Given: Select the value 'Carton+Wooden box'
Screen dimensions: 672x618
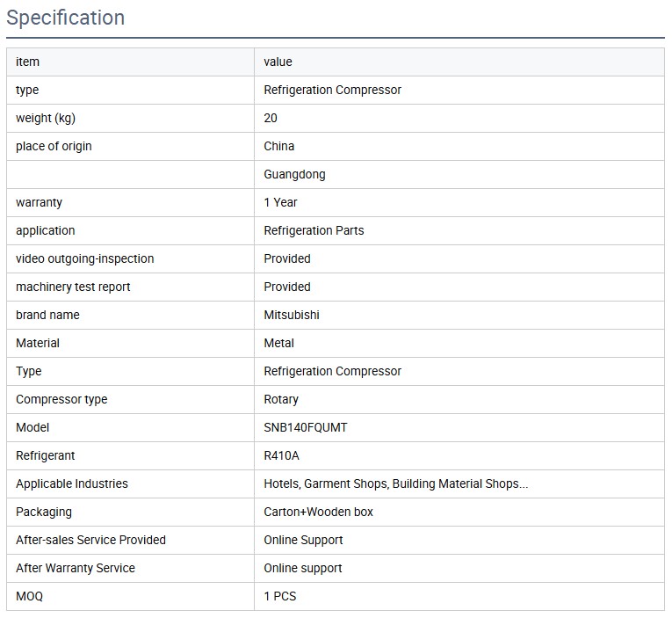Looking at the screenshot, I should click(318, 512).
